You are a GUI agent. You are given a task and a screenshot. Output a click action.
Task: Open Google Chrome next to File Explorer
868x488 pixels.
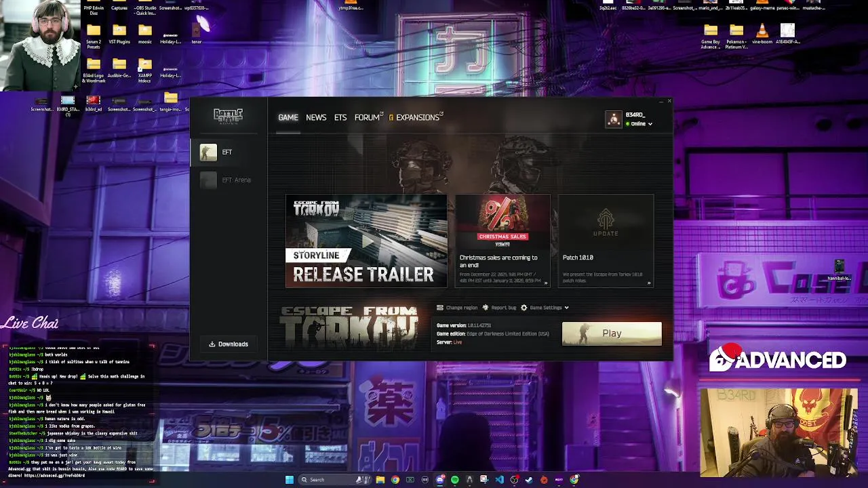pos(395,480)
